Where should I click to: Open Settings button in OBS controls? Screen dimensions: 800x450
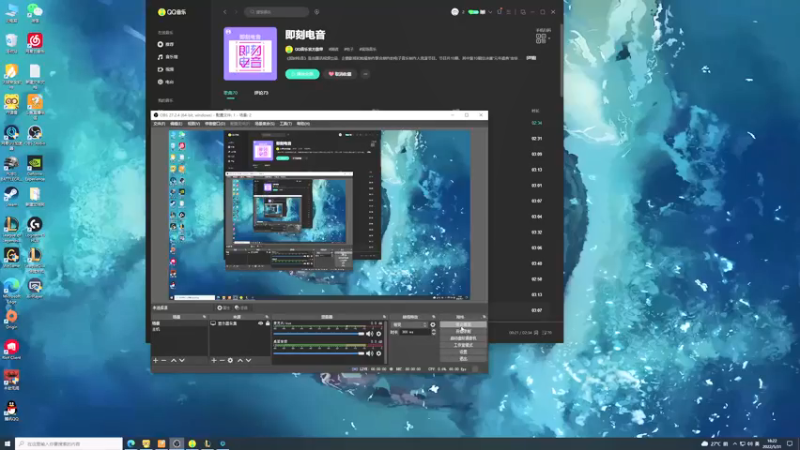coord(463,352)
